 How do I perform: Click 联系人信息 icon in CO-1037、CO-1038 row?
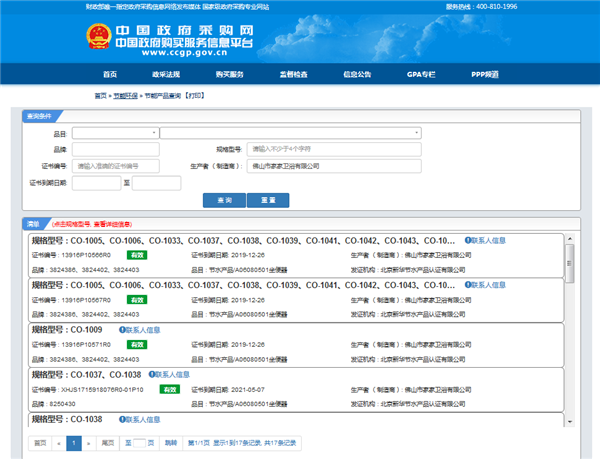pos(169,374)
